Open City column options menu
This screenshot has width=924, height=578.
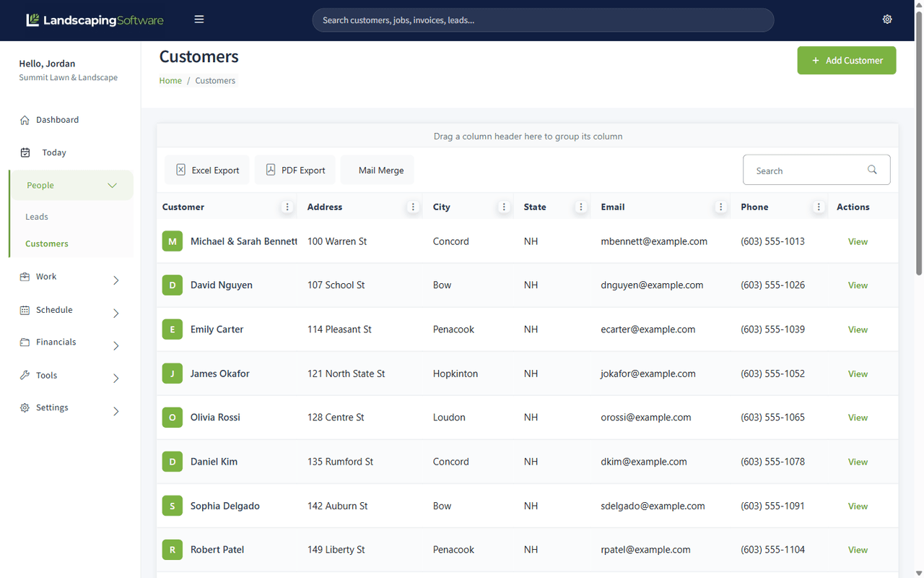504,207
